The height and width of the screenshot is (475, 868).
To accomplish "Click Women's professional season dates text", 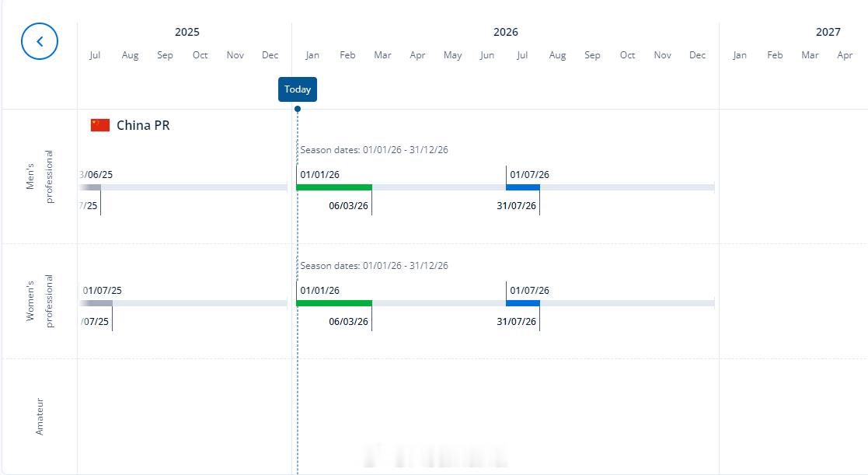I will point(375,265).
